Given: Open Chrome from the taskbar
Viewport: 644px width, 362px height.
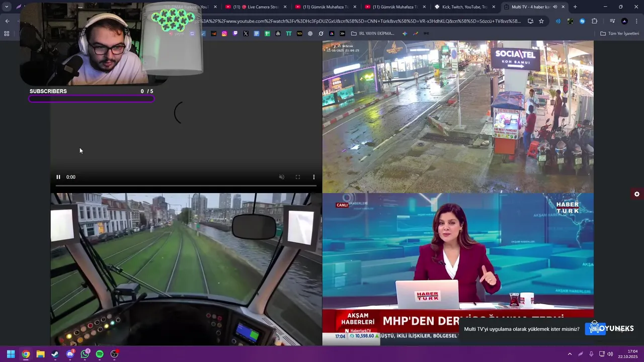Looking at the screenshot, I should (x=26, y=354).
